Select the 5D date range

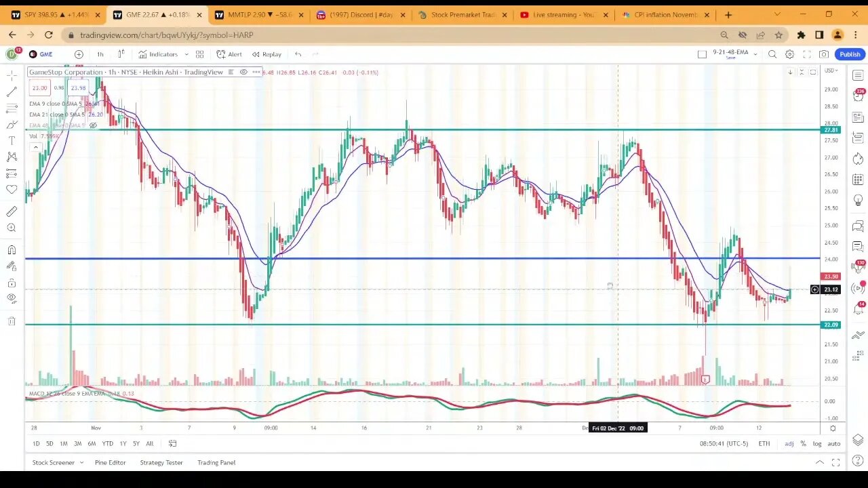coord(50,443)
